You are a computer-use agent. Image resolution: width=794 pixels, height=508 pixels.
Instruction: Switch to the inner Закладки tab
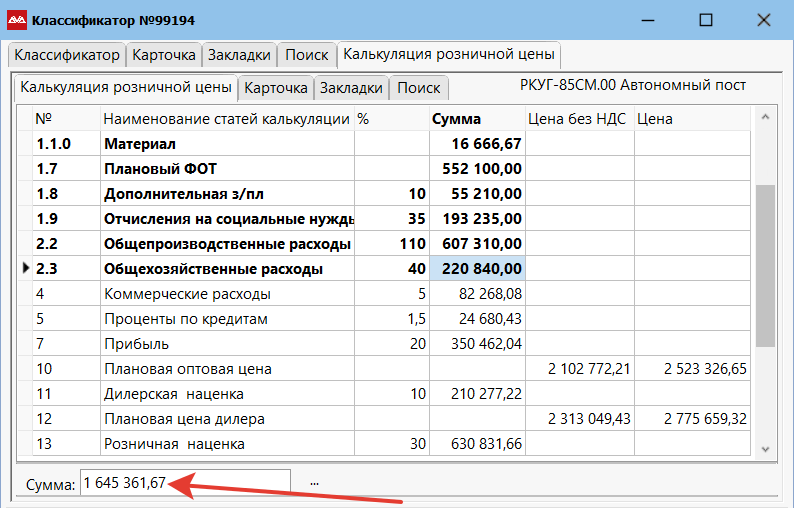(x=351, y=88)
